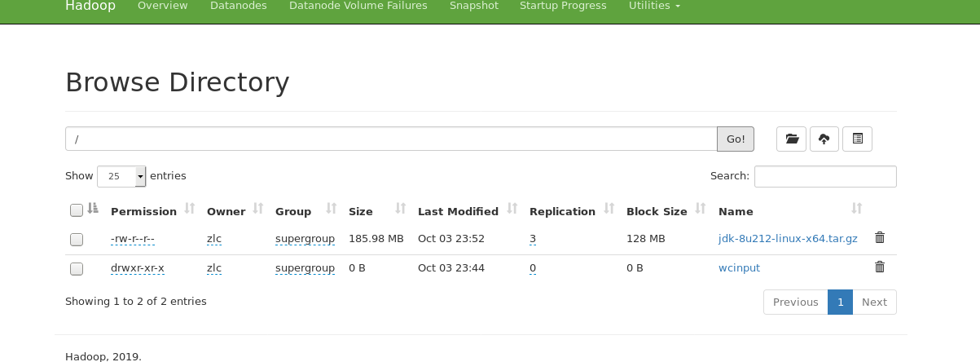
Task: Click the 128 MB block size cell
Action: click(x=646, y=239)
